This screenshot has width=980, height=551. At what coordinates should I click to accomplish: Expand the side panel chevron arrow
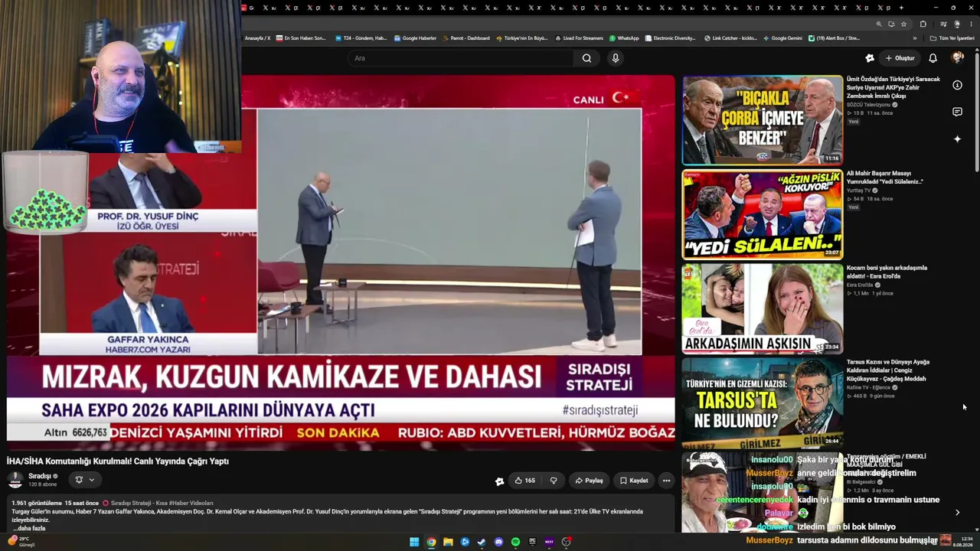click(957, 513)
